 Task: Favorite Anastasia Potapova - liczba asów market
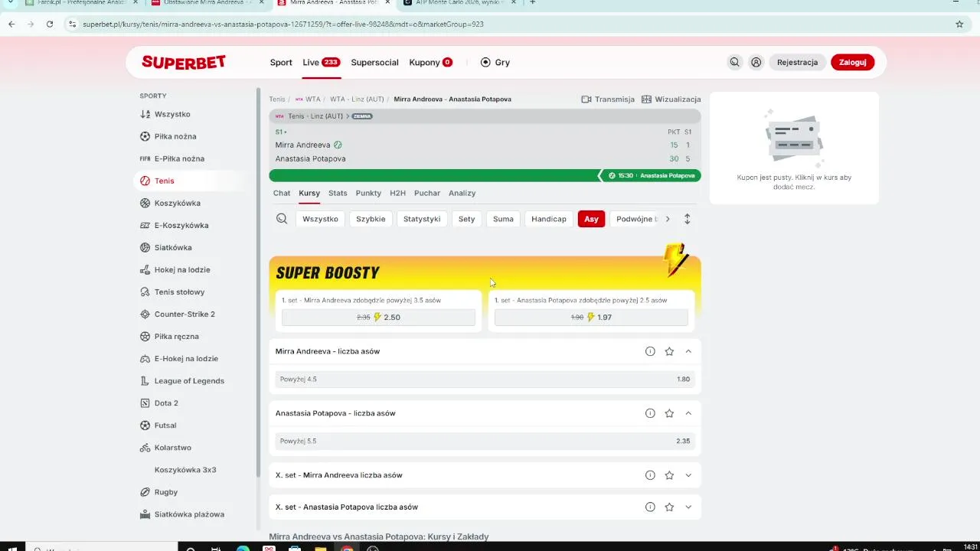tap(669, 413)
